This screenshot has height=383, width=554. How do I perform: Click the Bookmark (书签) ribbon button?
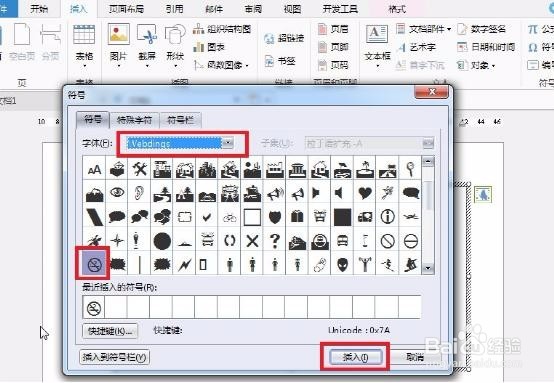pyautogui.click(x=280, y=61)
